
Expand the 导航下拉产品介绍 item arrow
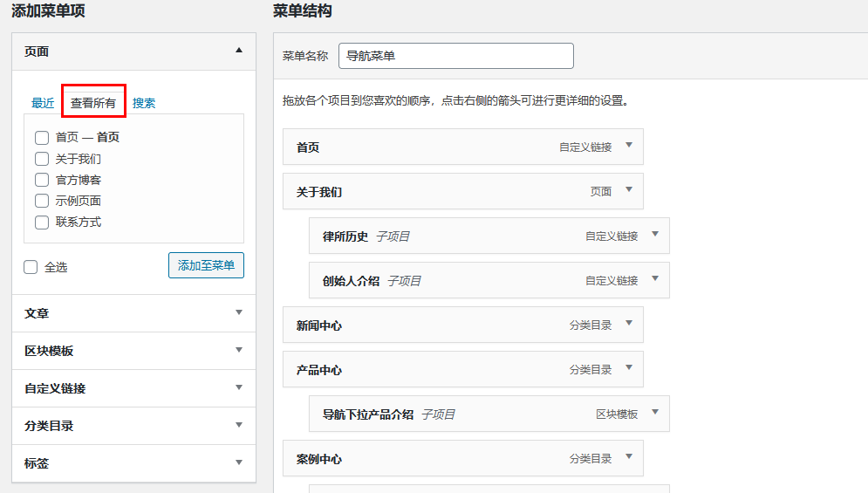click(655, 412)
